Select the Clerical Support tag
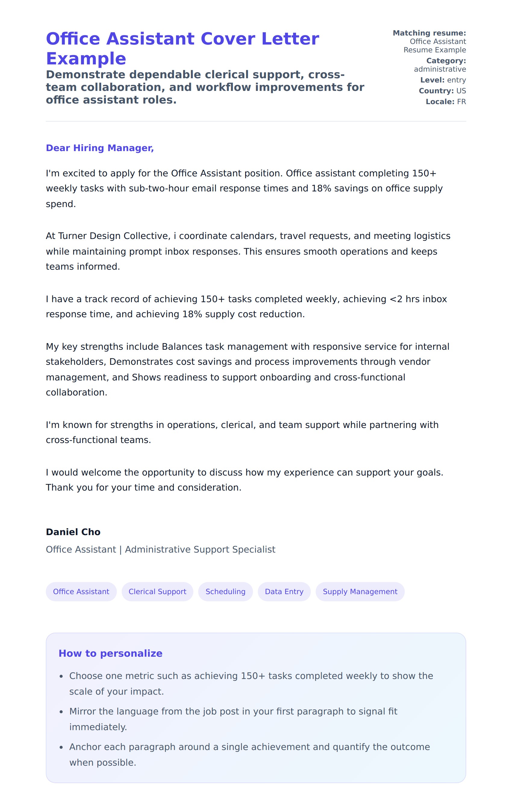512x812 pixels. tap(157, 591)
